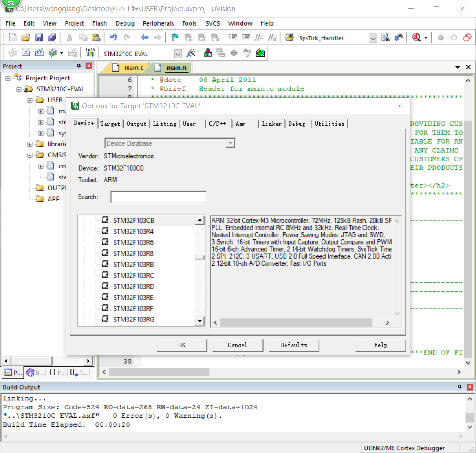Open Options for Target via the wand icon
Viewport: 476px width, 453px height.
coord(191,53)
